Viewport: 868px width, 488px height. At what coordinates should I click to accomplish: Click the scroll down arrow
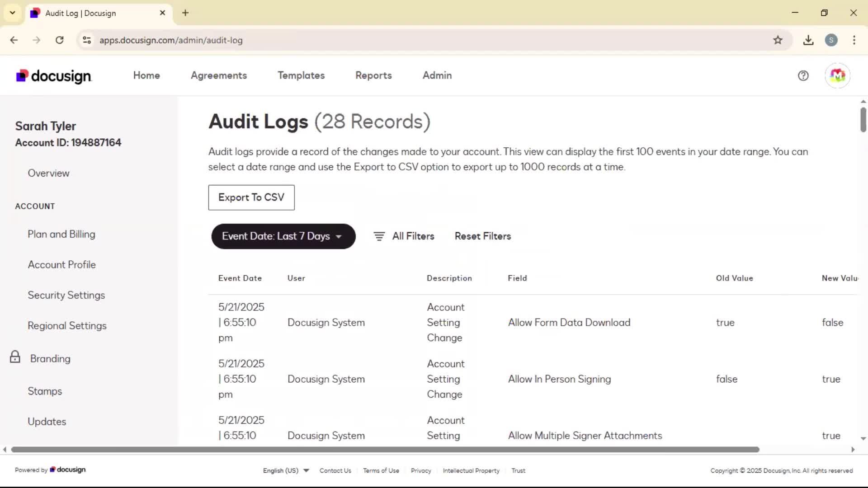coord(863,439)
